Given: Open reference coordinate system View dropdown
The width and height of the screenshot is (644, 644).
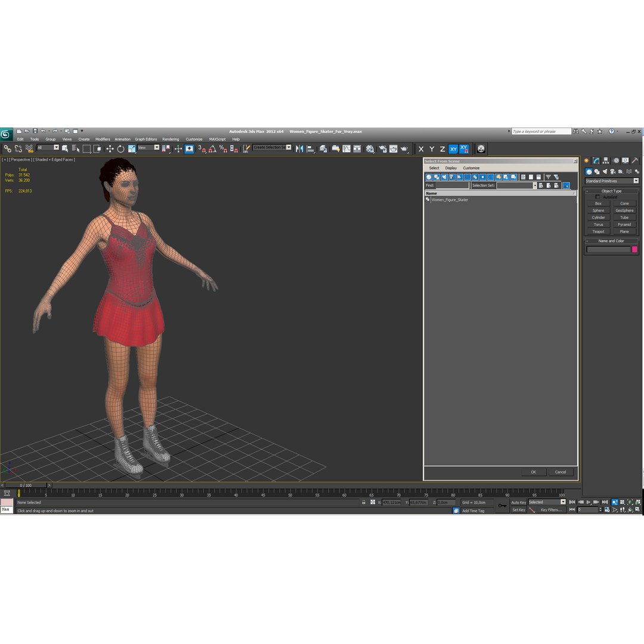Looking at the screenshot, I should 148,147.
